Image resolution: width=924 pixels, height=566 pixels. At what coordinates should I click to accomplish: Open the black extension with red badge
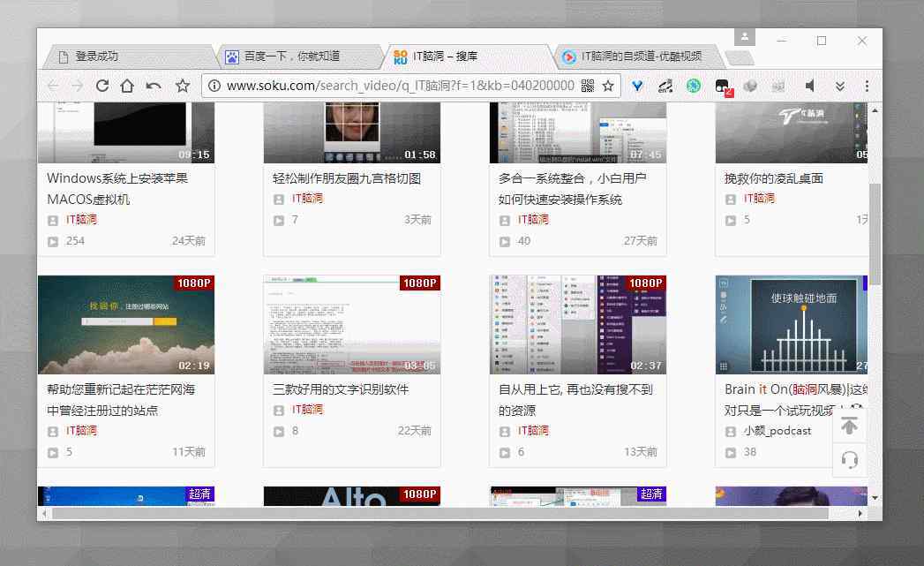click(x=724, y=87)
